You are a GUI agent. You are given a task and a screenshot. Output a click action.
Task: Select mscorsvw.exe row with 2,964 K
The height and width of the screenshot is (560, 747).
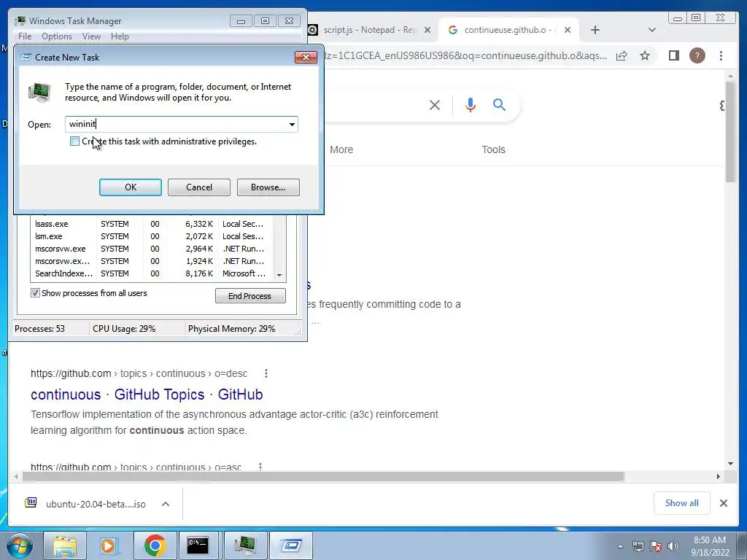(152, 249)
